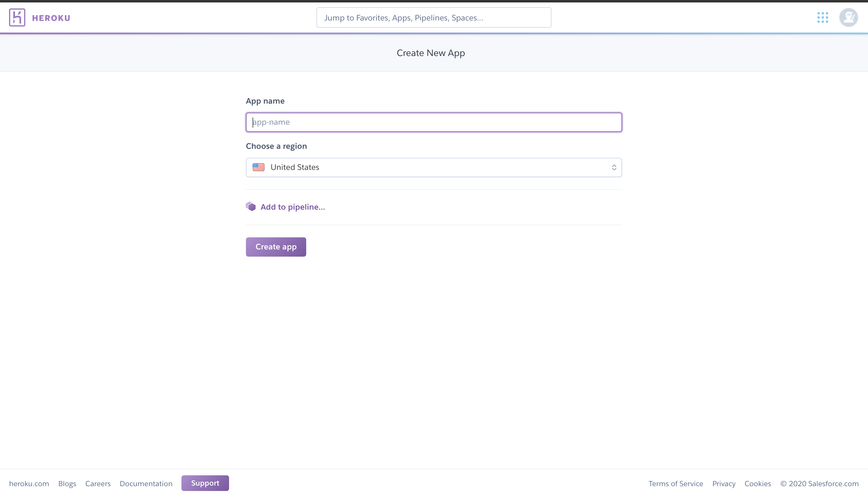868x497 pixels.
Task: Open the nine-dot app switcher grid
Action: click(822, 17)
